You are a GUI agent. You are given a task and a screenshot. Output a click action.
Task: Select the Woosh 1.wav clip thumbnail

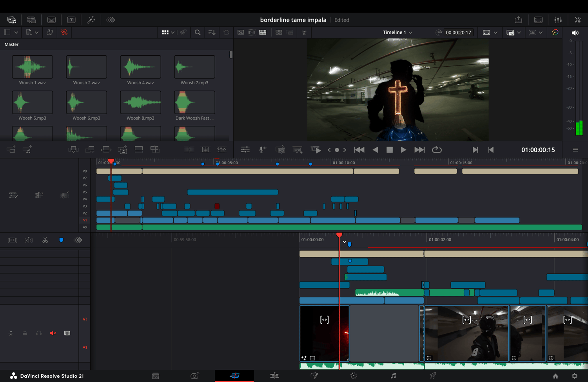pyautogui.click(x=33, y=67)
